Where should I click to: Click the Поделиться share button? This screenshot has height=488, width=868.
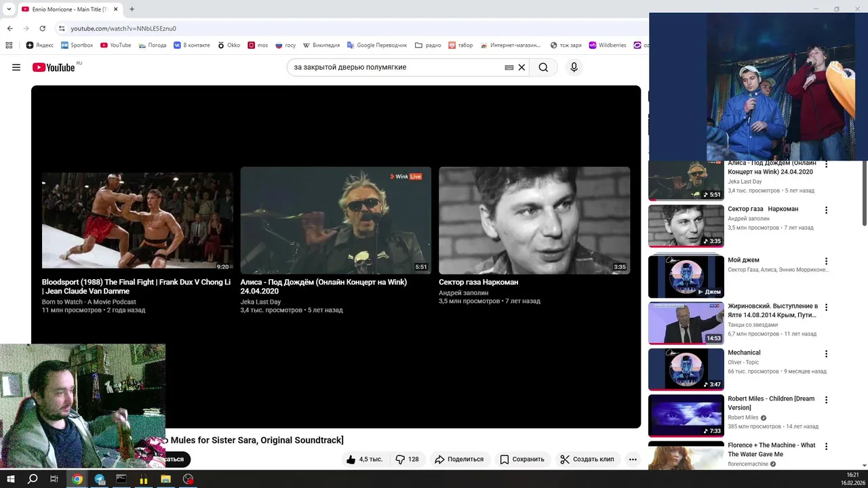(x=459, y=459)
